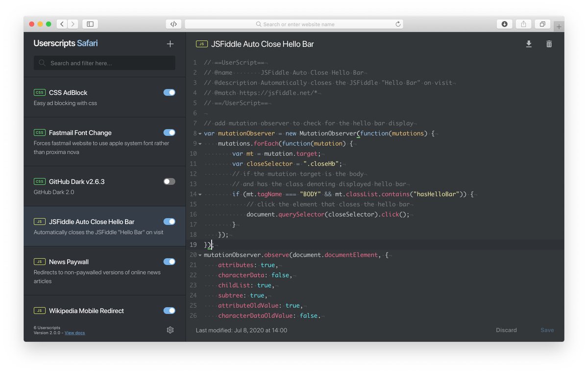Disable the News Paywall script
Viewport: 588px width, 373px height.
[x=169, y=262]
